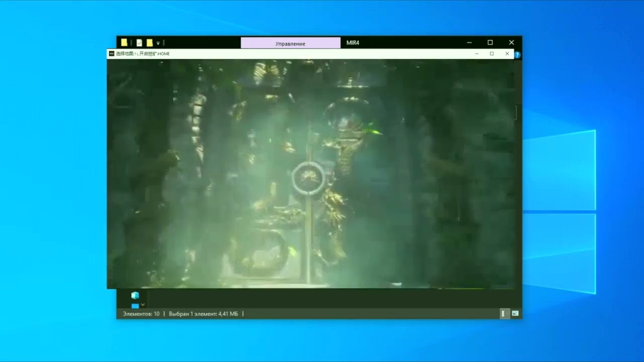Screen dimensions: 644x362
Task: Open Properties from the quick access toolbar
Action: (139, 43)
